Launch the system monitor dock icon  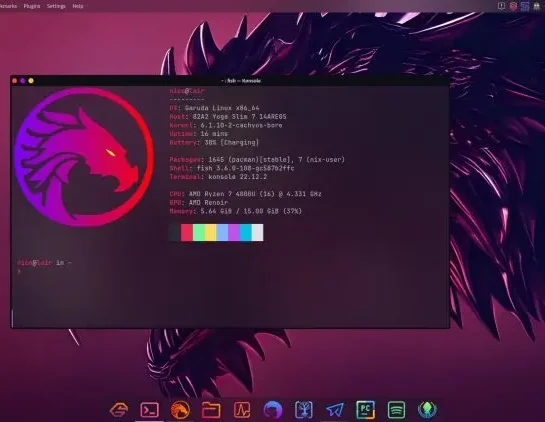point(242,410)
